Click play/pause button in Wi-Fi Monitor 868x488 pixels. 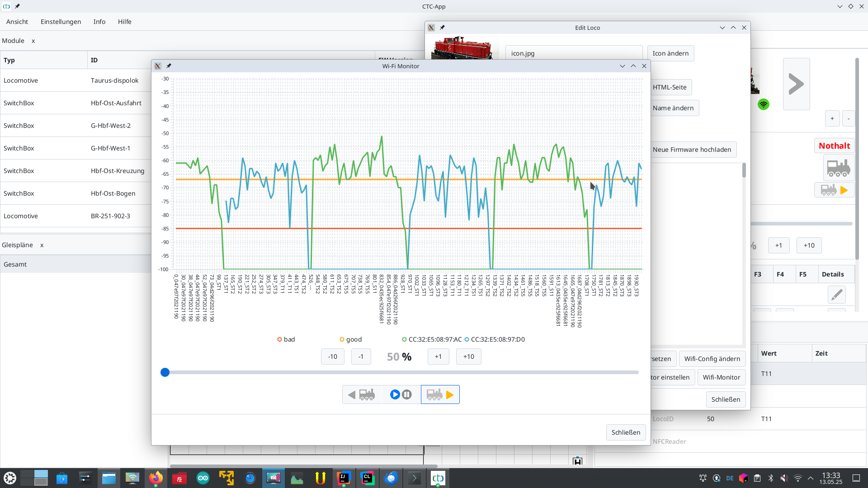(x=401, y=394)
